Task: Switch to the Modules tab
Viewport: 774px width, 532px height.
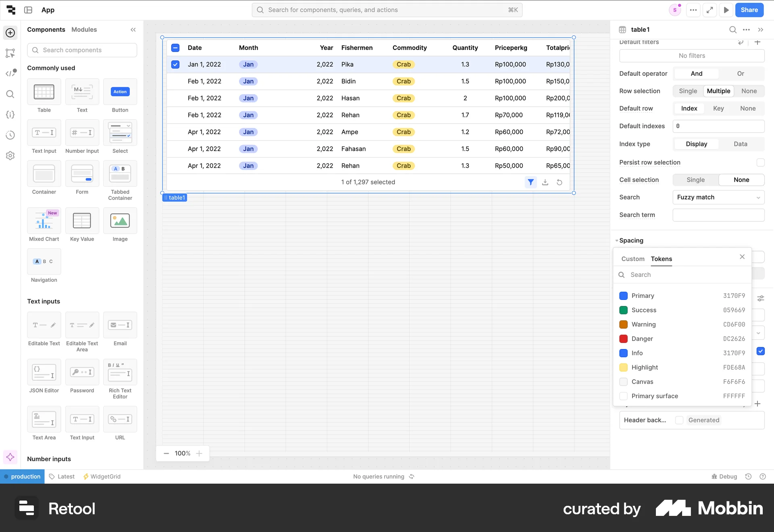Action: pos(84,29)
